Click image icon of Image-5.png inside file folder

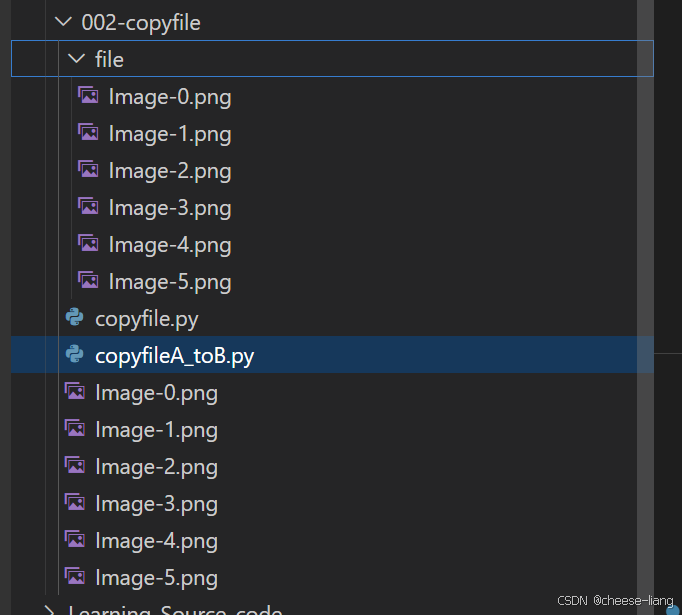tap(88, 281)
